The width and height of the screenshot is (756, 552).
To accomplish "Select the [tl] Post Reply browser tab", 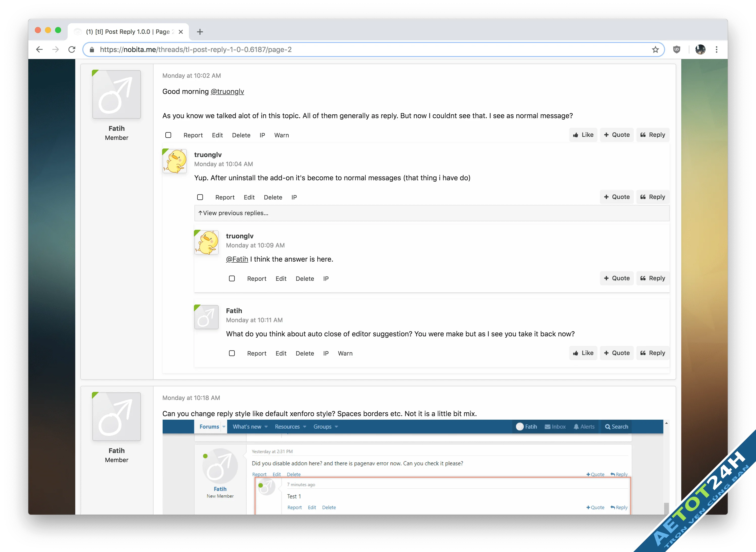I will click(129, 32).
